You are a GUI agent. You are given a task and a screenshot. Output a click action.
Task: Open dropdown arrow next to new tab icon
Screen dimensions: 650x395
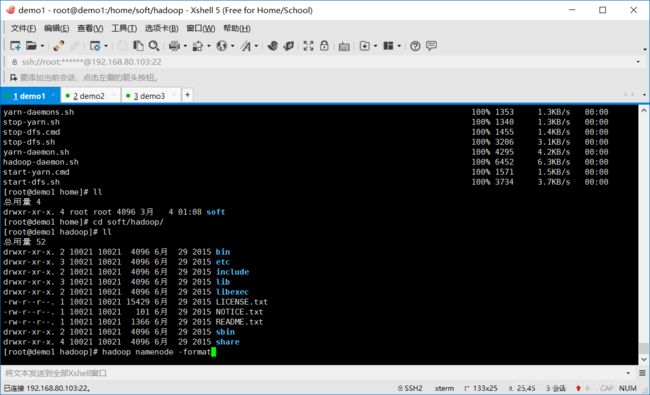click(375, 46)
